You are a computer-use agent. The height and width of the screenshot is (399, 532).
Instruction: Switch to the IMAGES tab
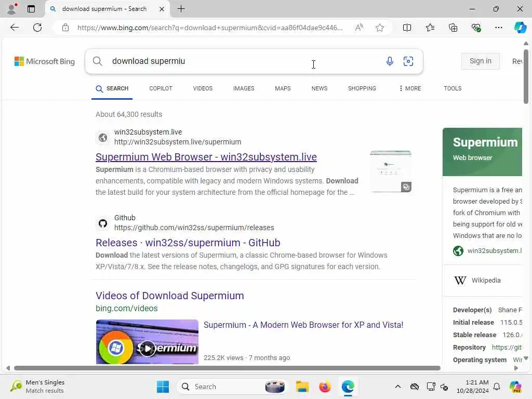point(244,88)
